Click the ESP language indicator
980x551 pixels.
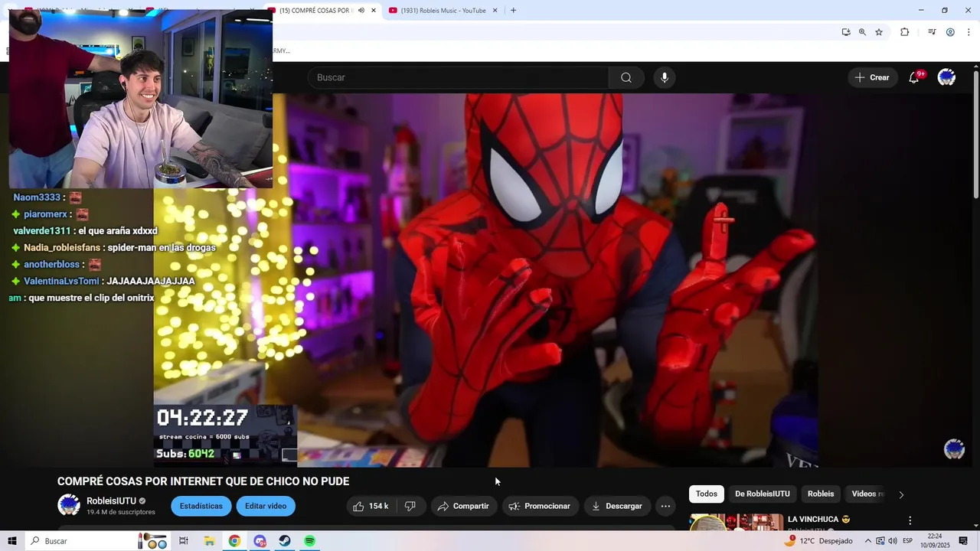907,541
